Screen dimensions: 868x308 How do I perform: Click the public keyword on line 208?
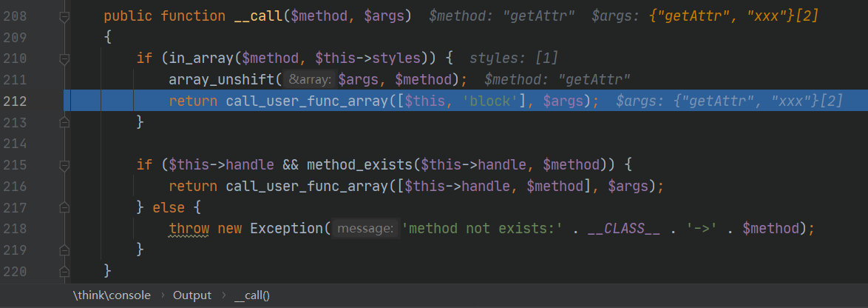(x=129, y=16)
